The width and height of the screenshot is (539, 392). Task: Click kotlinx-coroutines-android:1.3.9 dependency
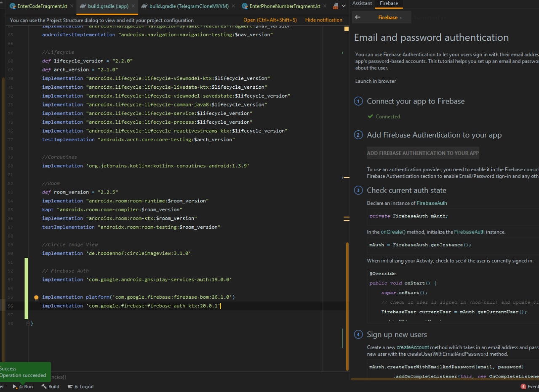click(168, 166)
